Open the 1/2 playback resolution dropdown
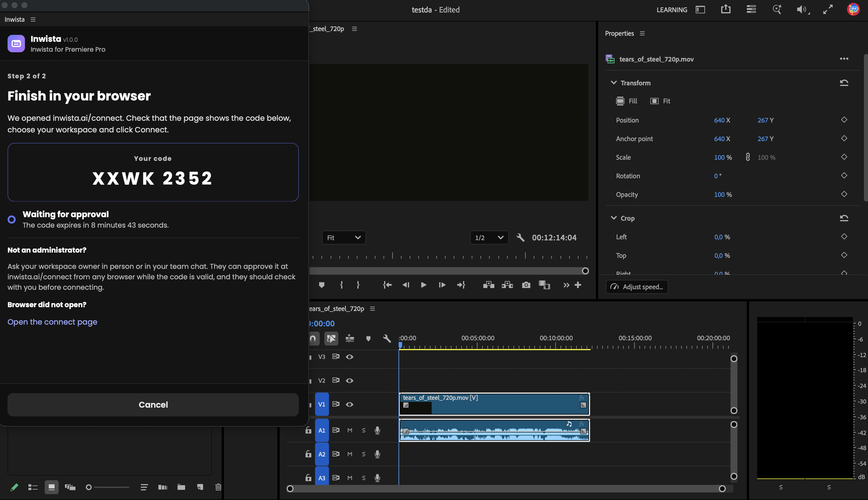 (x=489, y=238)
